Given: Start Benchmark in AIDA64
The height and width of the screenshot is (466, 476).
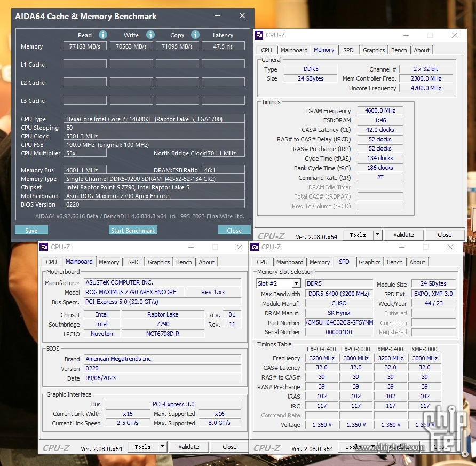Looking at the screenshot, I should (133, 230).
